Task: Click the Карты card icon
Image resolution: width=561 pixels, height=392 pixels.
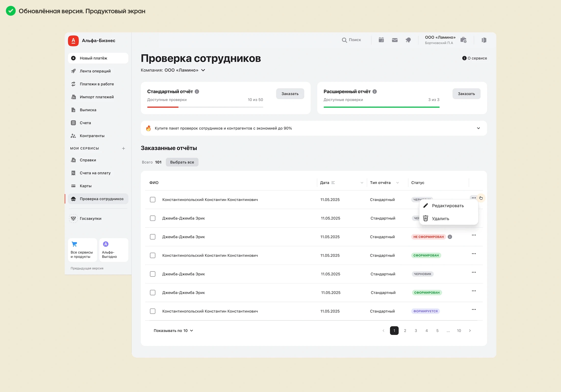Action: tap(73, 186)
